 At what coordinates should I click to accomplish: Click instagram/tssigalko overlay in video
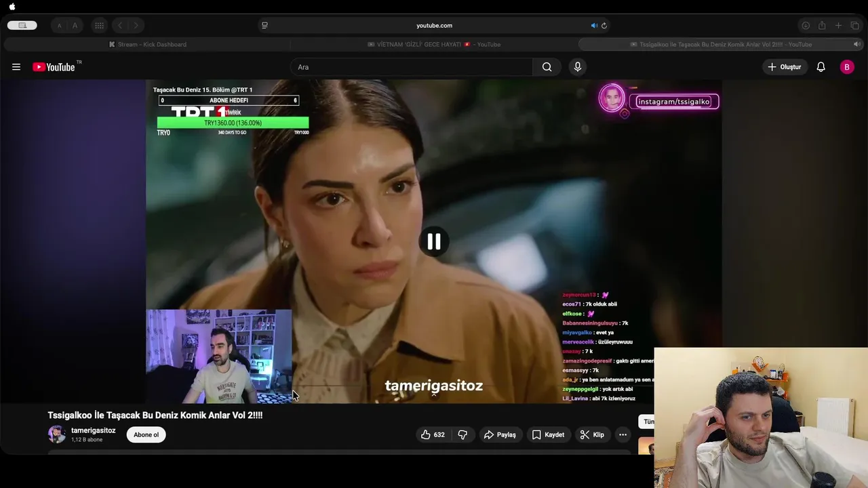click(x=673, y=102)
